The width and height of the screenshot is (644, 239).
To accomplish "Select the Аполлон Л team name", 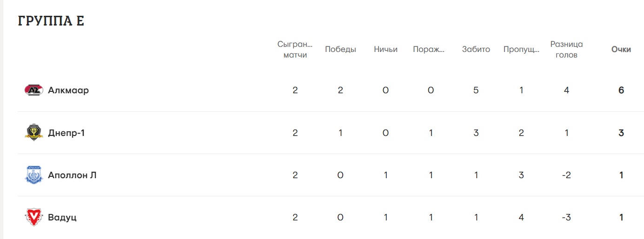I will coord(72,175).
